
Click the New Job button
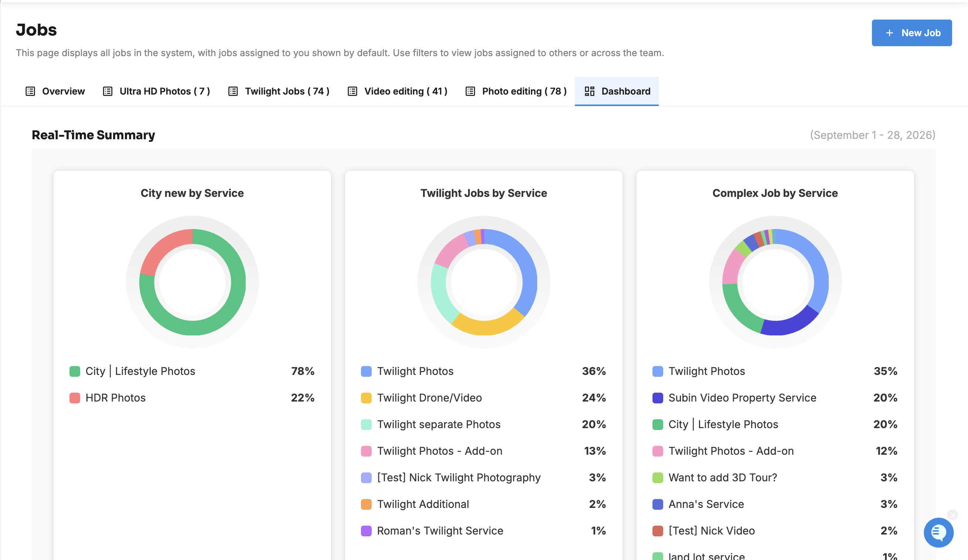coord(911,33)
